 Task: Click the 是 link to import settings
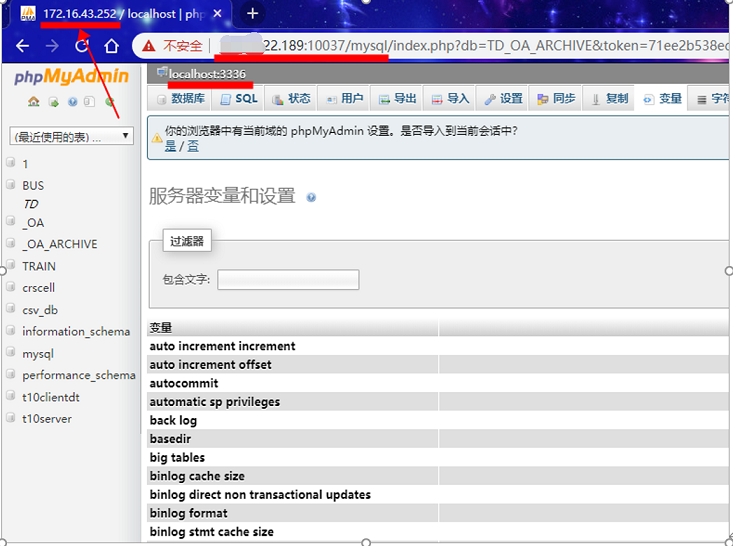click(x=170, y=146)
